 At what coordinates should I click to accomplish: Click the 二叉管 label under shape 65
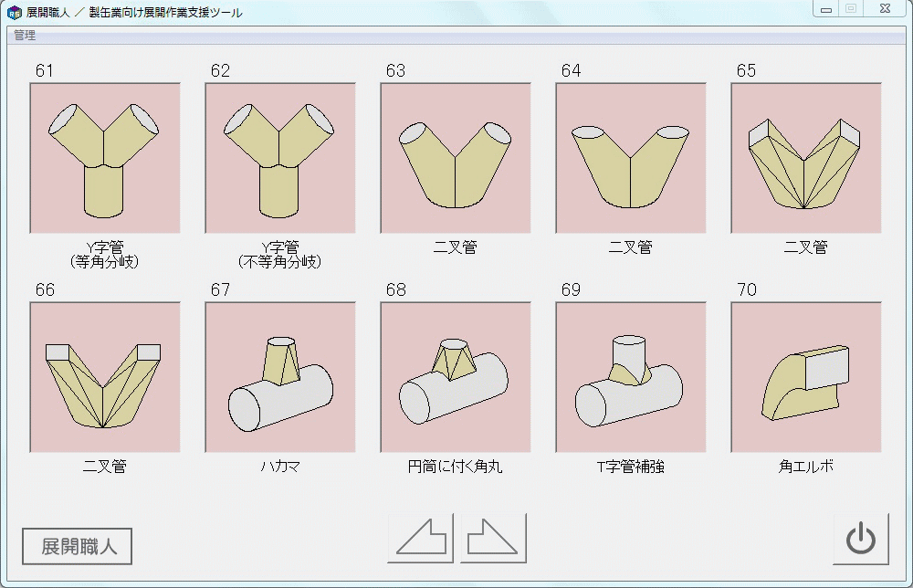[806, 247]
